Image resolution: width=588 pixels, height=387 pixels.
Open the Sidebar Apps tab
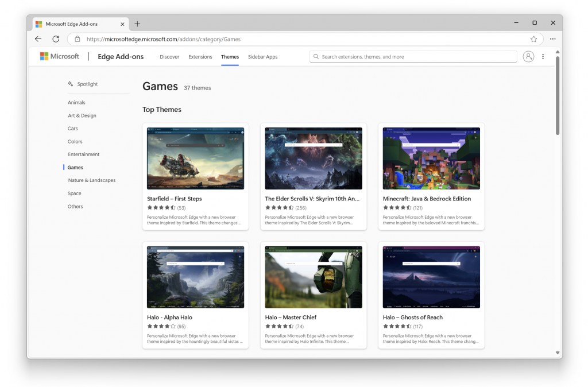coord(262,57)
